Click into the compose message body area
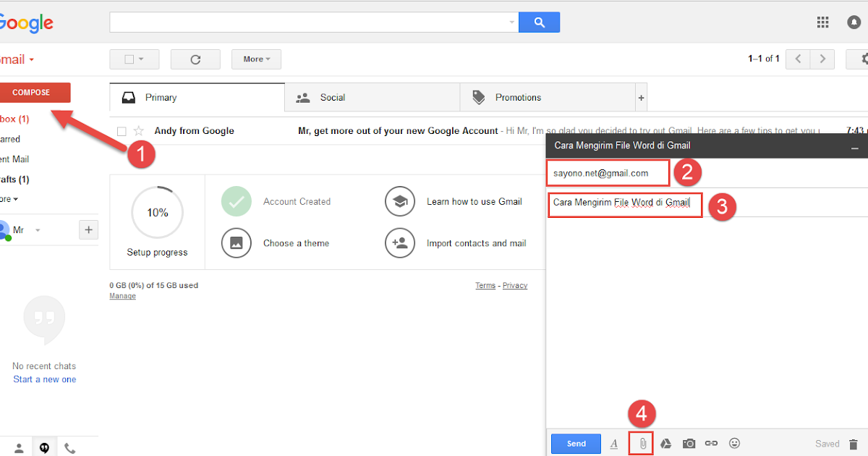868x456 pixels. (707, 322)
